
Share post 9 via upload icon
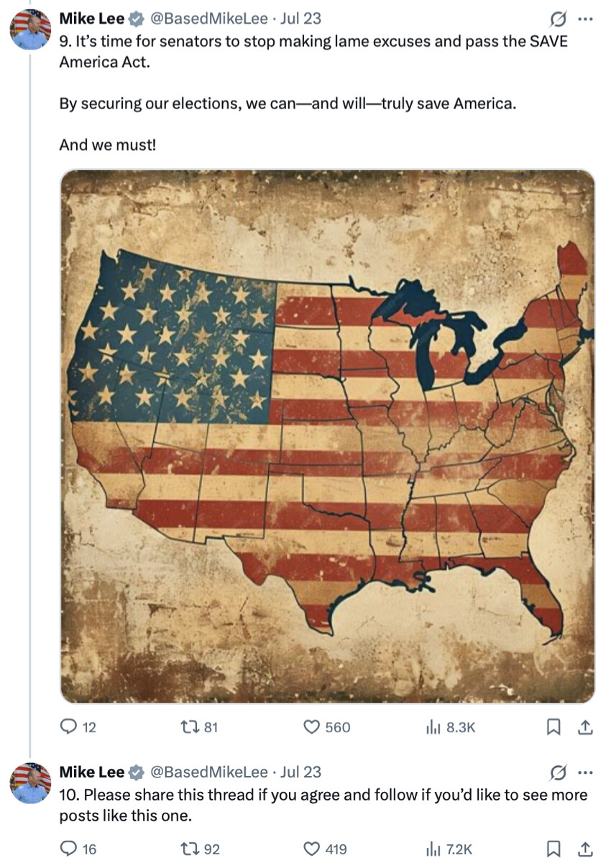tap(586, 727)
